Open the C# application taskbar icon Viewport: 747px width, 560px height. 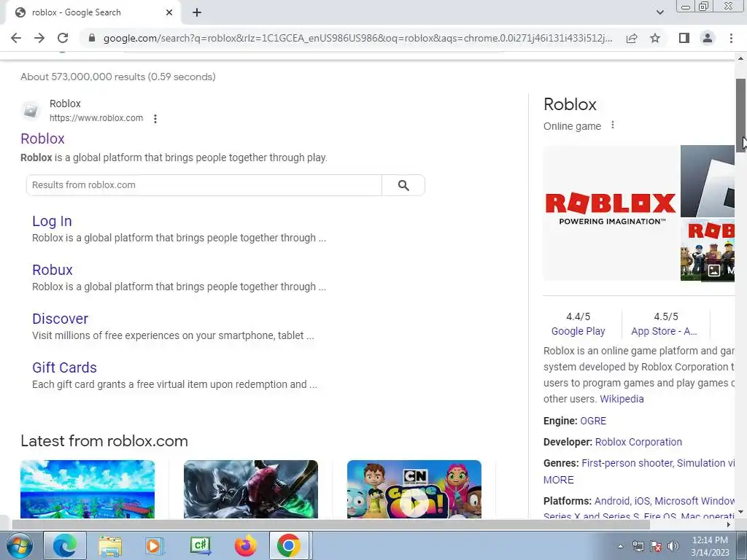point(200,545)
